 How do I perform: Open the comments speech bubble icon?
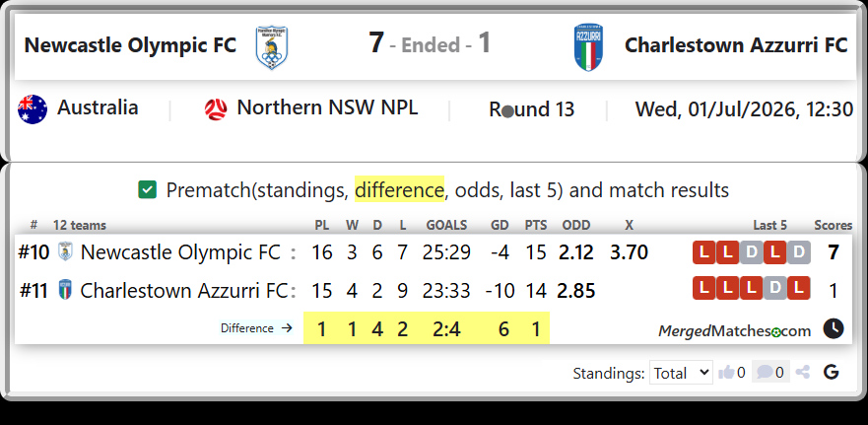[x=765, y=372]
